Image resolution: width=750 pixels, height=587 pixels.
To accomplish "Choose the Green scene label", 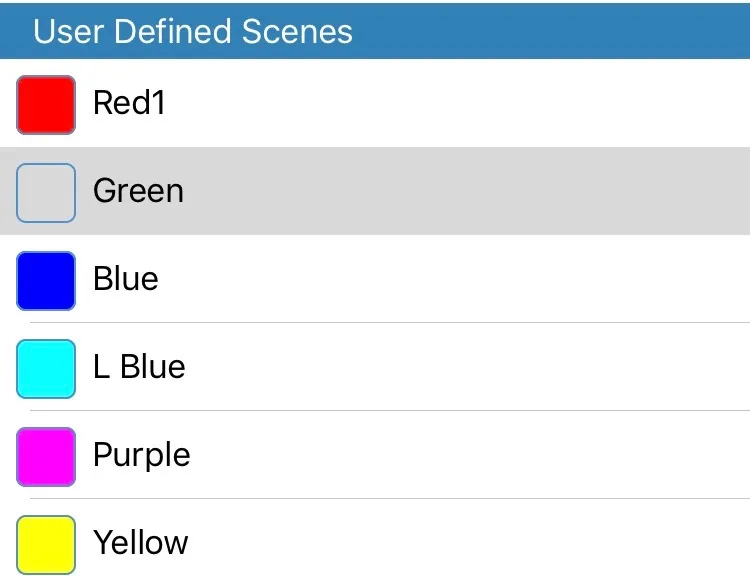I will point(138,191).
